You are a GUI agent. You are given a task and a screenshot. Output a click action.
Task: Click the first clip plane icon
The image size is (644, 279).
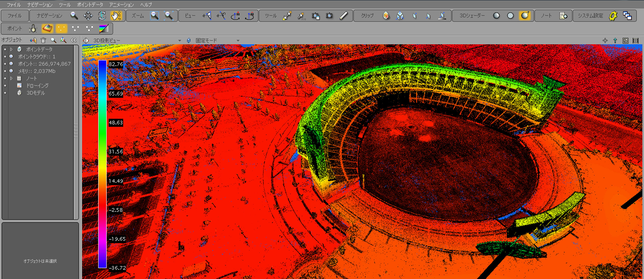click(x=414, y=16)
